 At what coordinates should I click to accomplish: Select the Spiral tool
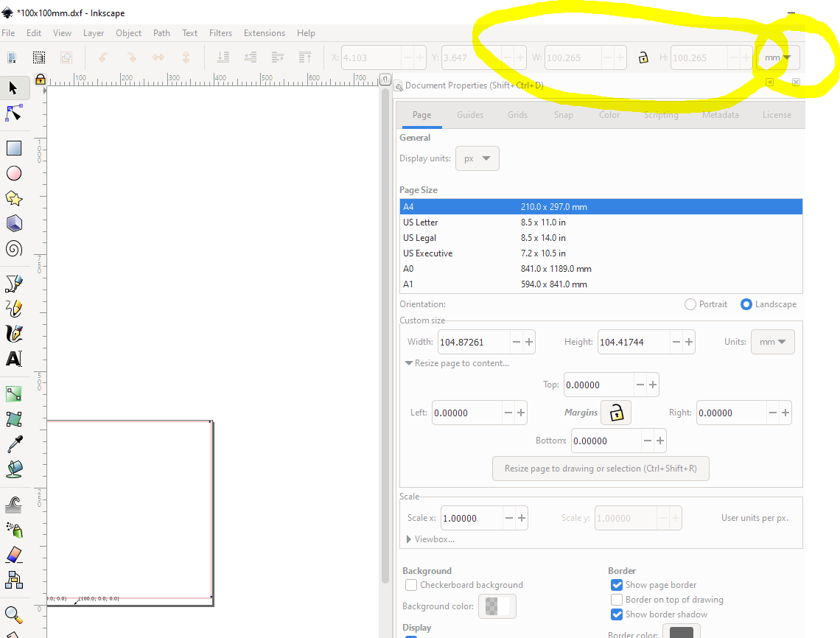point(14,248)
